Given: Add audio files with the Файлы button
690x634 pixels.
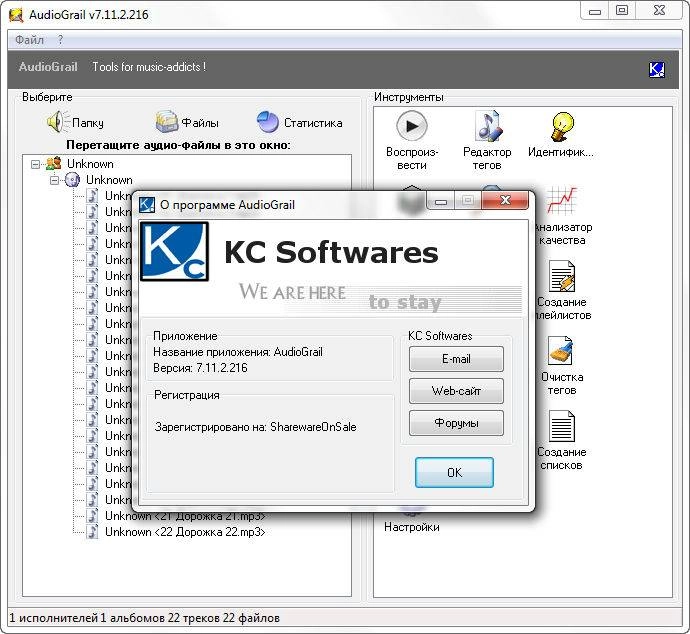Looking at the screenshot, I should pyautogui.click(x=187, y=122).
